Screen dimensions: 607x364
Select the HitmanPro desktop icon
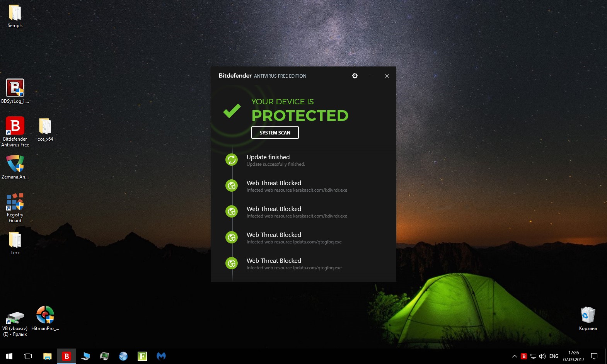45,318
